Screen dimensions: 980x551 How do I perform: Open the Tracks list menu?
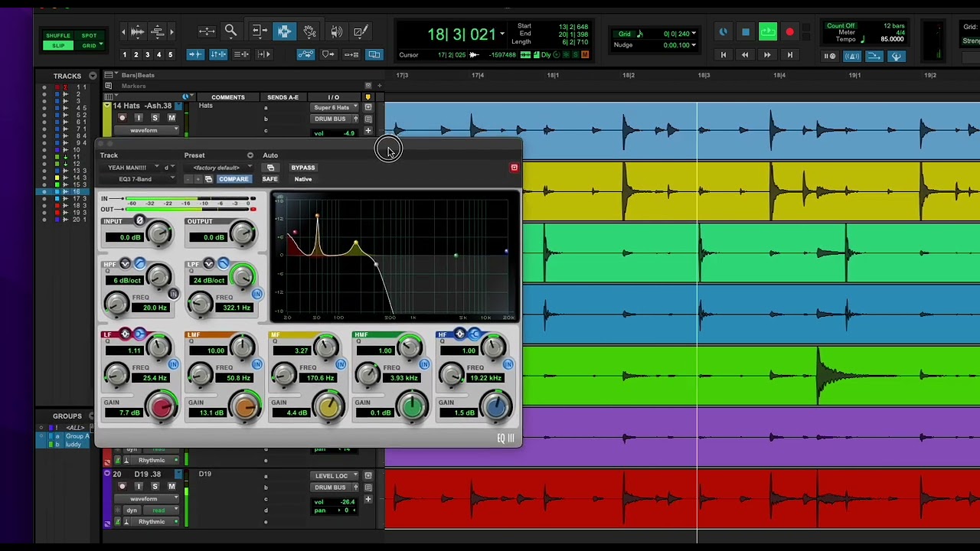point(93,76)
